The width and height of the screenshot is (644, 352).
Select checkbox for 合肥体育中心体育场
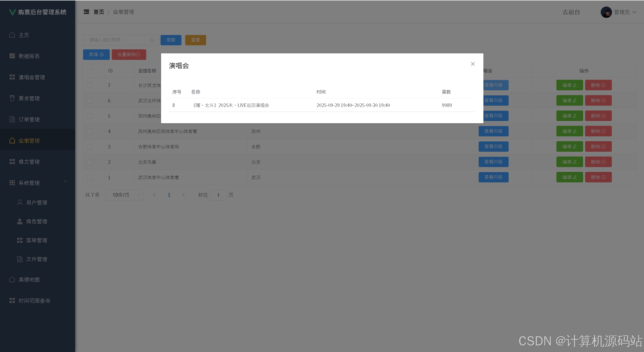pos(90,147)
